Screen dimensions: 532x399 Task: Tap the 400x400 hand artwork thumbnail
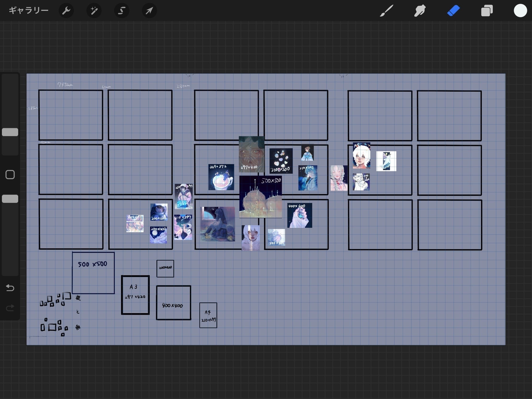[299, 215]
